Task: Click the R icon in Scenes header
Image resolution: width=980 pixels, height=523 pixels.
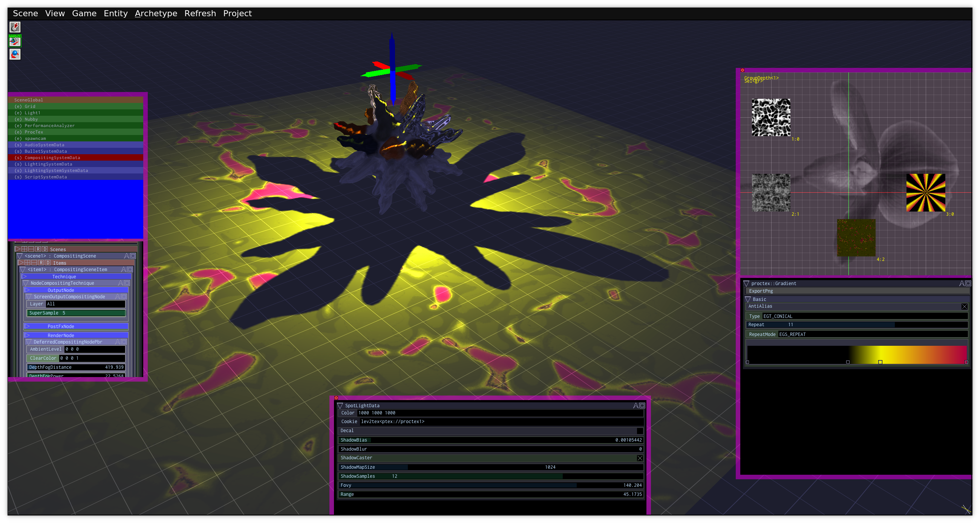Action: click(x=38, y=249)
